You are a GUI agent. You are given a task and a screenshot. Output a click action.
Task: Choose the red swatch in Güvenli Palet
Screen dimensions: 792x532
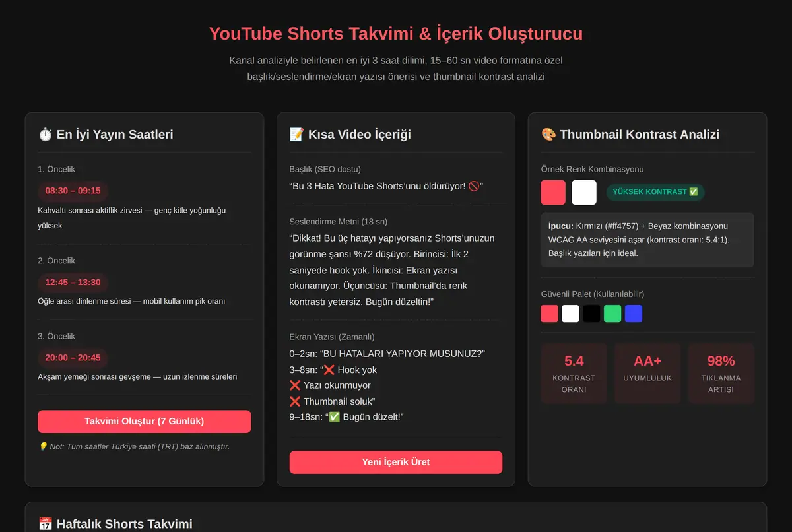[x=549, y=314]
